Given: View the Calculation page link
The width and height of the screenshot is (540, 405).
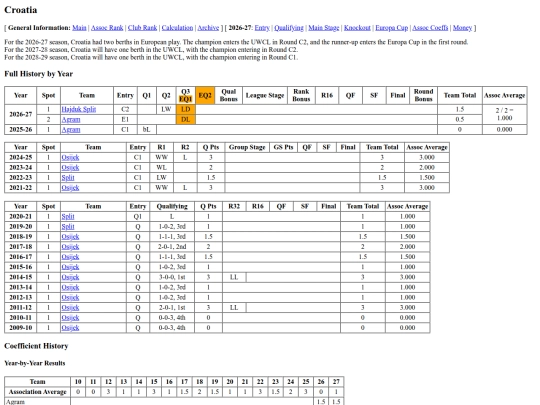Looking at the screenshot, I should (x=177, y=28).
